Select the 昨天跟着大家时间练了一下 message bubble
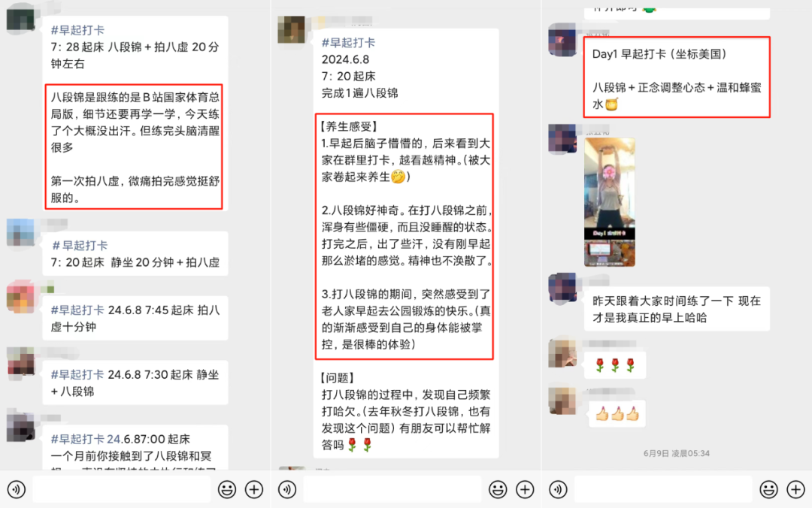812x508 pixels. tap(677, 309)
